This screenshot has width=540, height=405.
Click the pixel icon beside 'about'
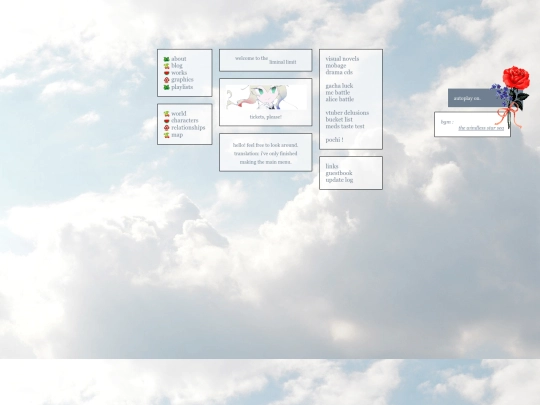pos(166,59)
